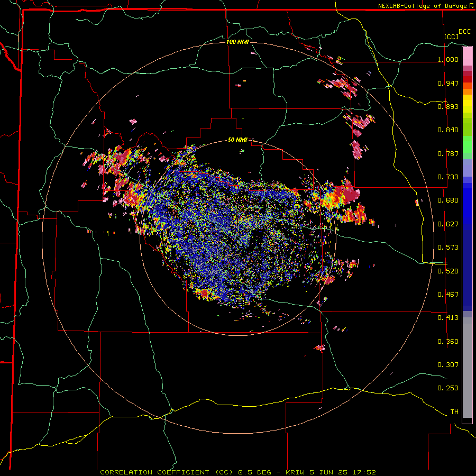
Task: Click the pink top segment of the color bar
Action: click(467, 57)
